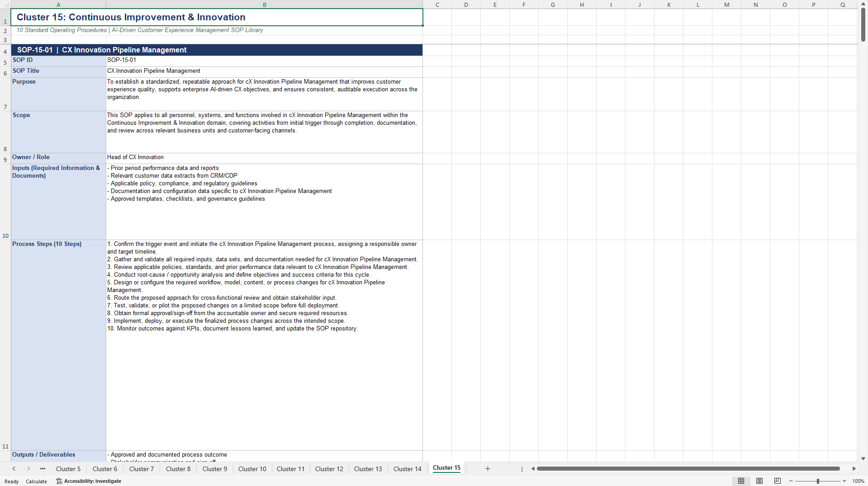868x486 pixels.
Task: Select 'Inputs (Required Information & Documents)' cell
Action: pos(58,202)
